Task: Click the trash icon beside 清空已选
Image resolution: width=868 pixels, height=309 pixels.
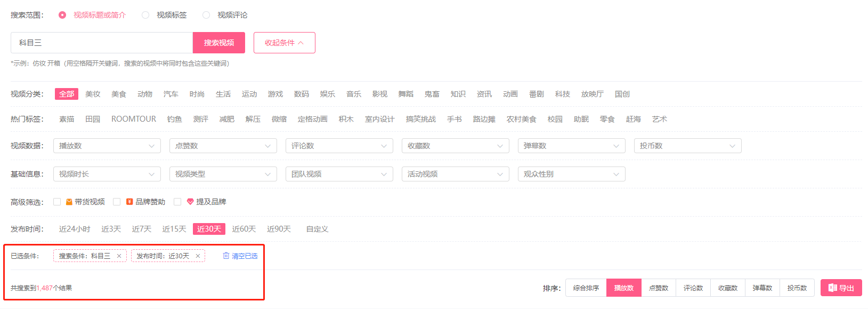Action: click(226, 256)
